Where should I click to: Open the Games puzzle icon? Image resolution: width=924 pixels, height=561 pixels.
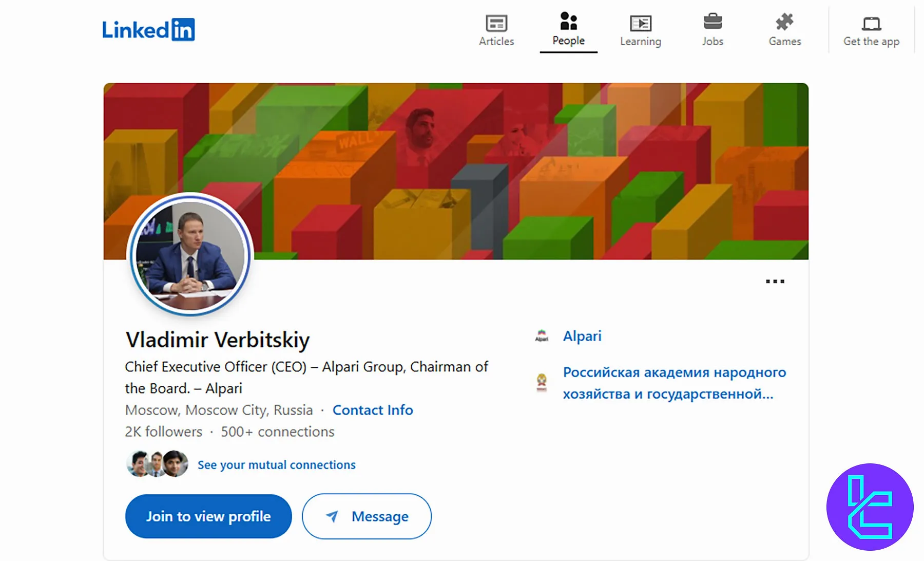(x=784, y=22)
